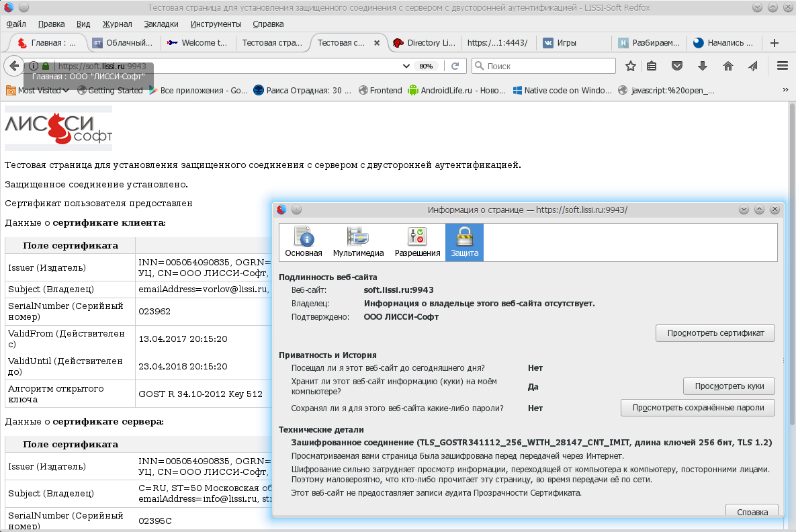Click the '13.04.2017 20:15:20' valid-from value
This screenshot has height=532, width=796.
[x=183, y=339]
